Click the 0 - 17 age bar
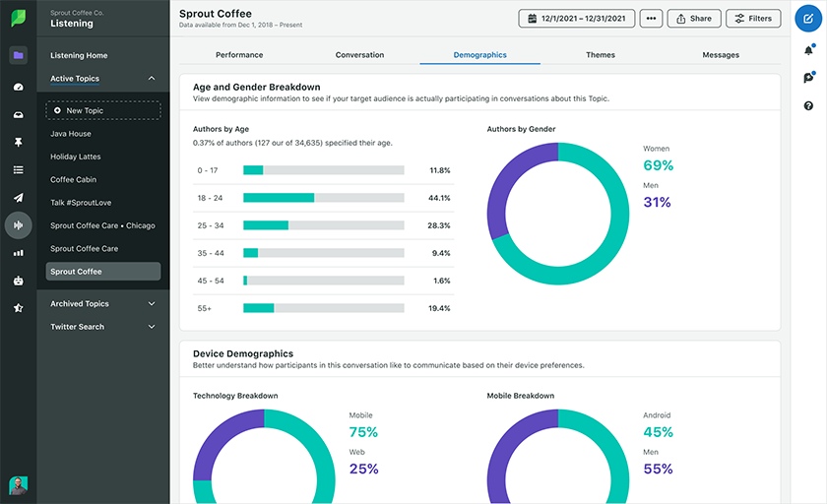Screen dimensions: 827x504 tap(323, 170)
